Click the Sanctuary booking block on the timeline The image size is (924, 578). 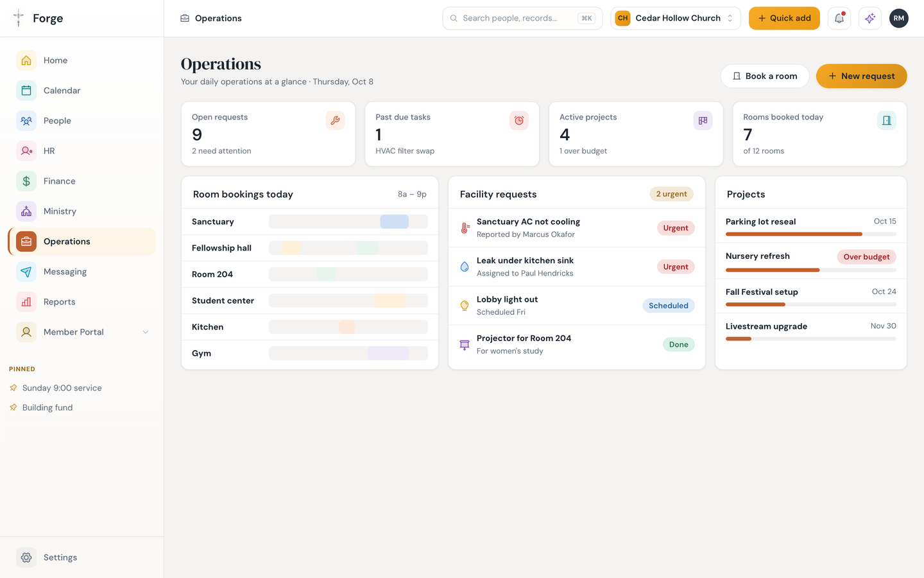[395, 222]
